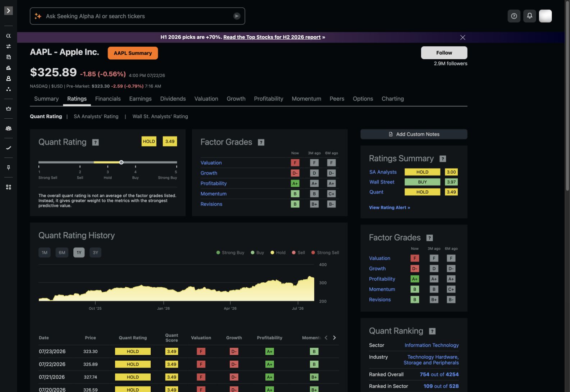The height and width of the screenshot is (392, 570).
Task: Switch to the Earnings tab
Action: (x=140, y=99)
